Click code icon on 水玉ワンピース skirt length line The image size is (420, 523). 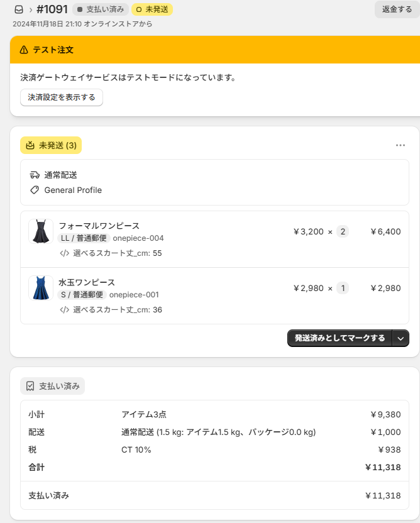click(x=64, y=310)
